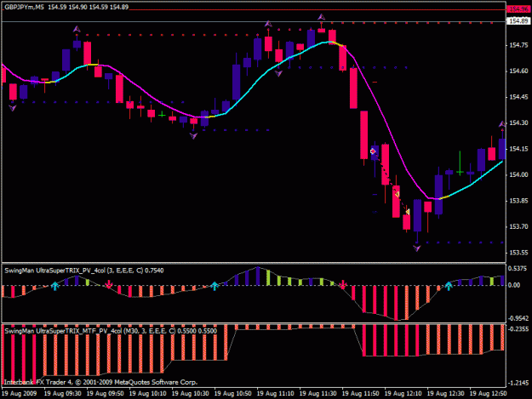
Task: Click the 154.30 price axis label
Action: coord(518,123)
